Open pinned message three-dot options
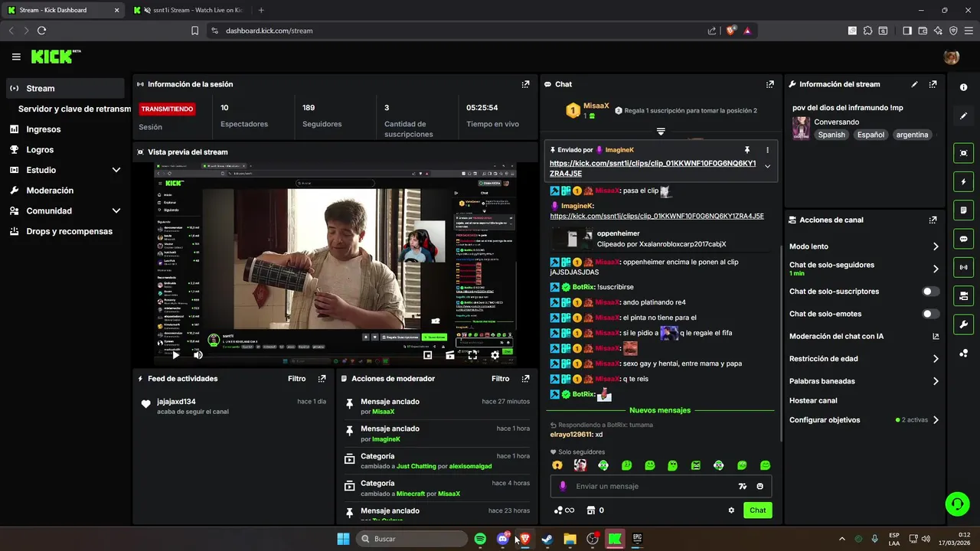980x551 pixels. (767, 150)
